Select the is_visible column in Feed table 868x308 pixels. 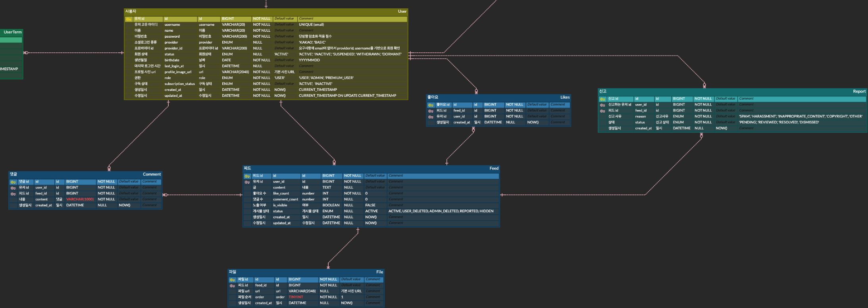pyautogui.click(x=280, y=205)
